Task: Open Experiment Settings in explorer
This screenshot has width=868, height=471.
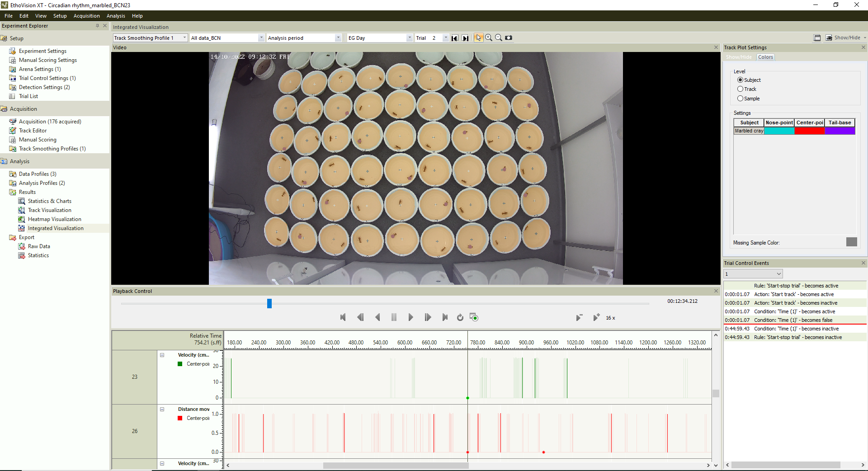Action: point(42,51)
